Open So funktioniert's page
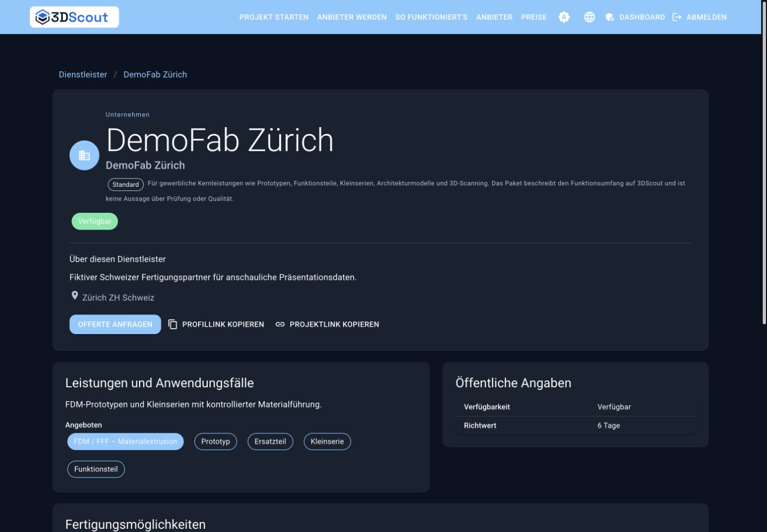 (431, 17)
